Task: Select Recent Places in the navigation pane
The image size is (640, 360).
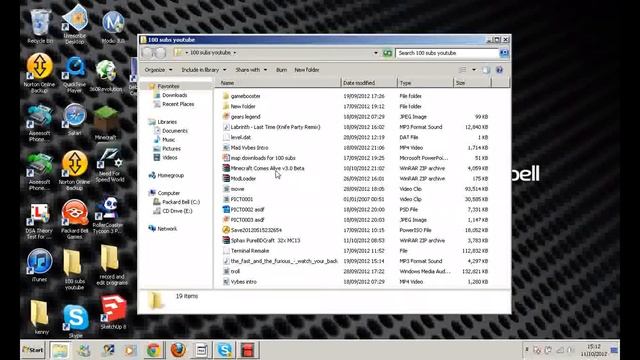Action: pos(178,104)
